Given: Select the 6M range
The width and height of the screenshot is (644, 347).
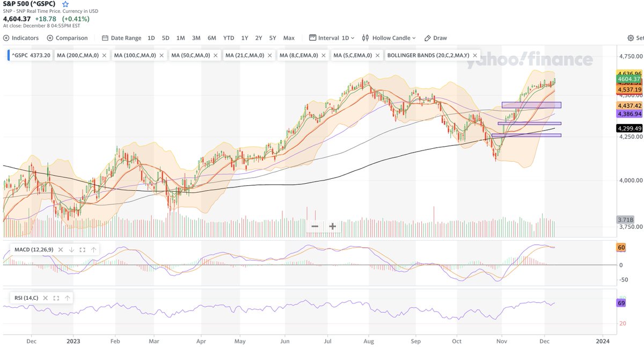Looking at the screenshot, I should (x=212, y=38).
